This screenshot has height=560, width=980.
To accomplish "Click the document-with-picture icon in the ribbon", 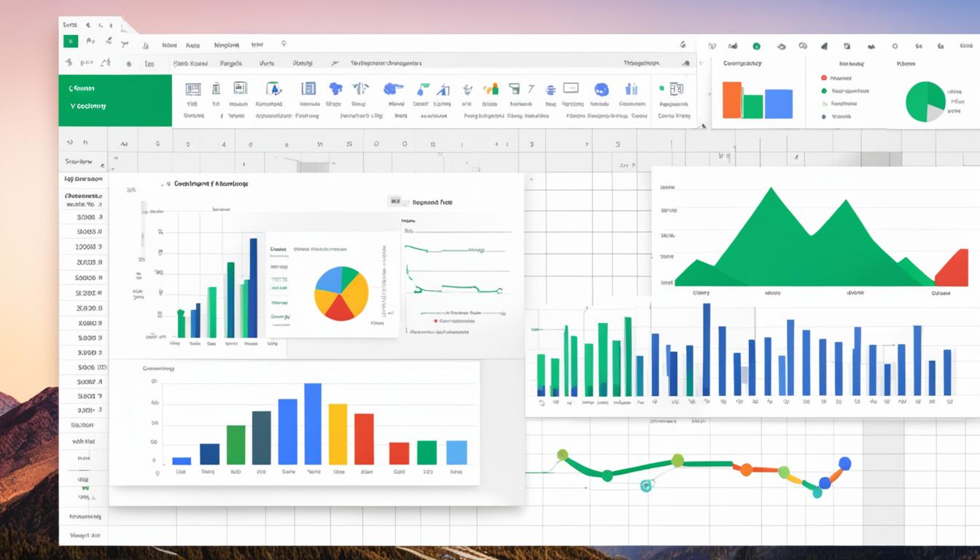I will (241, 88).
